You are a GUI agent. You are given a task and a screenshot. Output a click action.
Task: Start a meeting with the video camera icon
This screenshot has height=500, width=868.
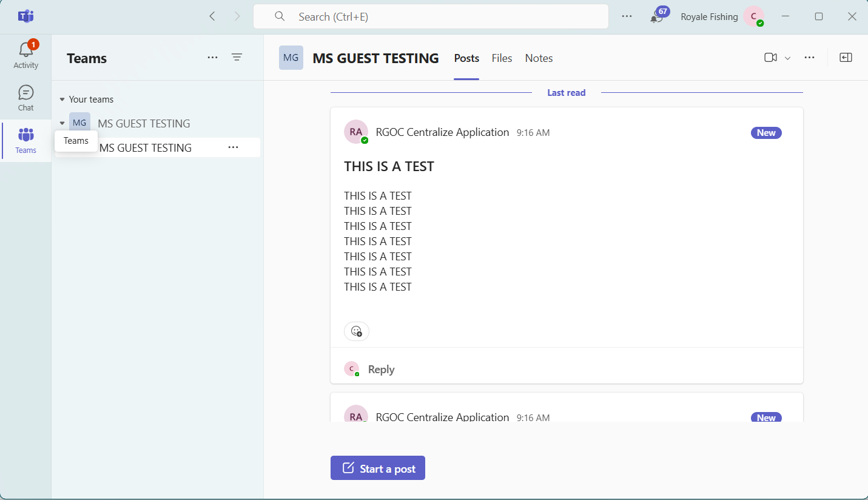770,58
